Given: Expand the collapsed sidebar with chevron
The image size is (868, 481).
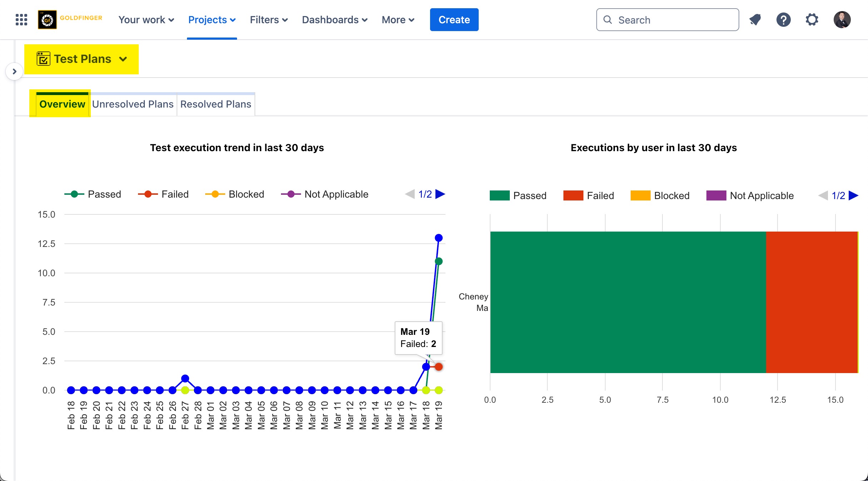Looking at the screenshot, I should [14, 71].
